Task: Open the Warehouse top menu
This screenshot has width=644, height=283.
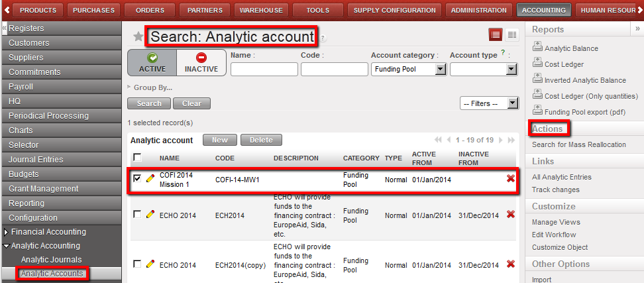Action: [x=262, y=10]
